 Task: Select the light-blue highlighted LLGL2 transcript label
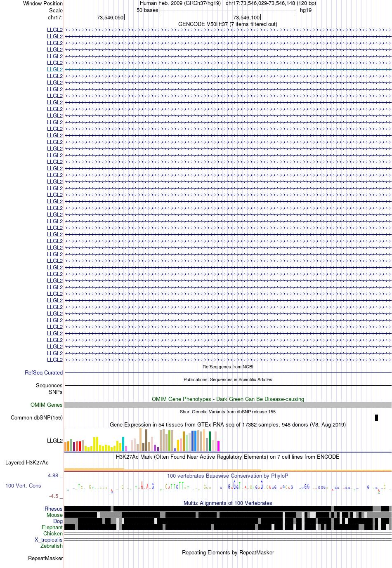pos(55,69)
